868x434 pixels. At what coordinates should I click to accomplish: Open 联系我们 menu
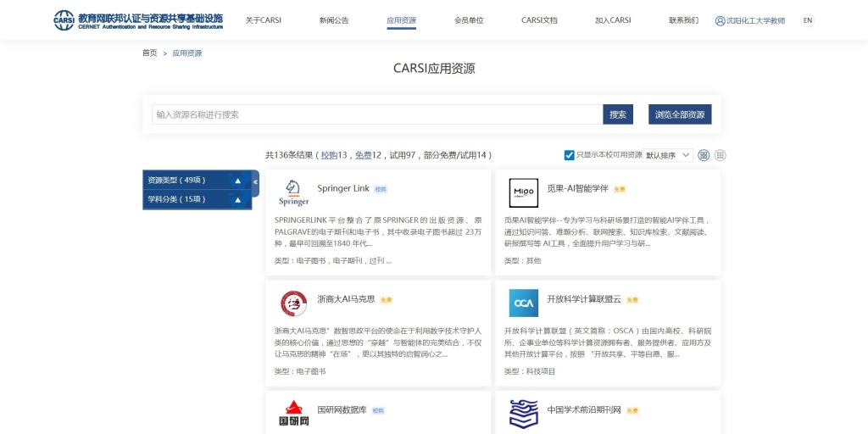click(x=684, y=20)
